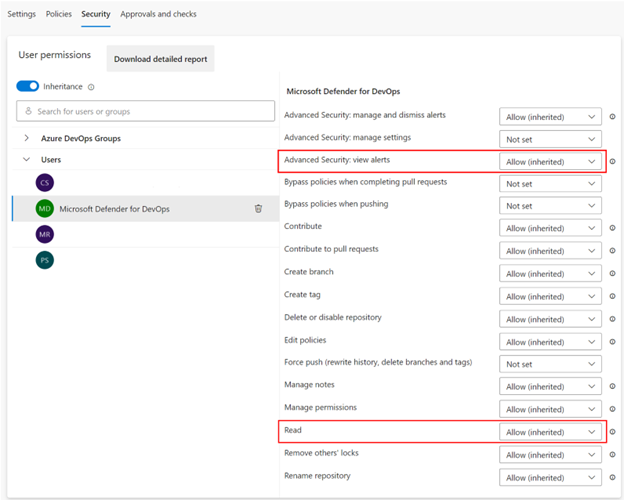This screenshot has height=500, width=624.
Task: Open Advanced Security: view alerts dropdown
Action: (550, 161)
